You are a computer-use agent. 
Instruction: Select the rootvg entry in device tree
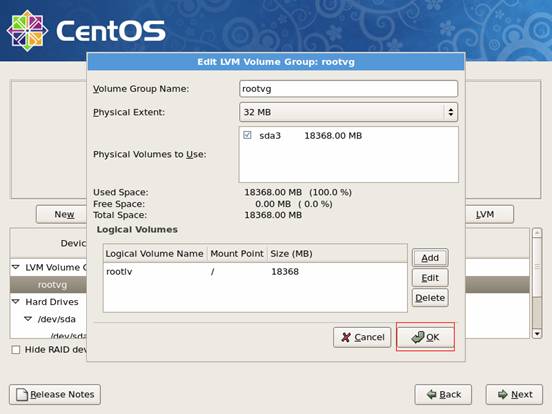(x=52, y=285)
